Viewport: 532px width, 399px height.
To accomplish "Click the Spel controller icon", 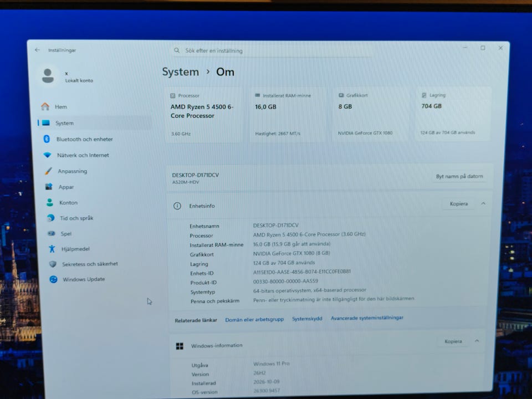I will point(52,233).
